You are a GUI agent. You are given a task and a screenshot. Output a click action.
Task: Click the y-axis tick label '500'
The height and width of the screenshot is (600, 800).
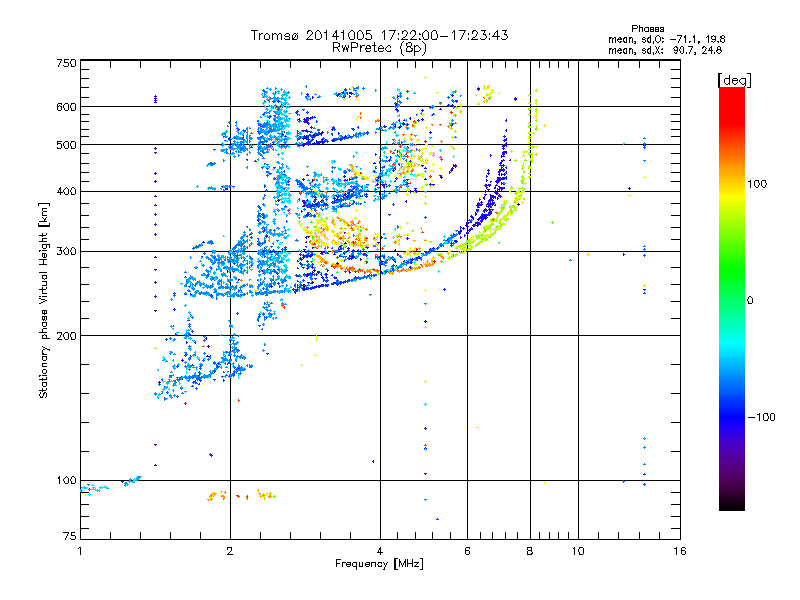click(x=66, y=145)
